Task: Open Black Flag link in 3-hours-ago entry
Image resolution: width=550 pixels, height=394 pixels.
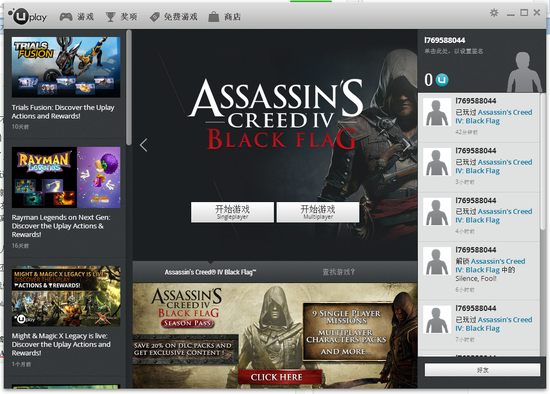Action: (494, 166)
